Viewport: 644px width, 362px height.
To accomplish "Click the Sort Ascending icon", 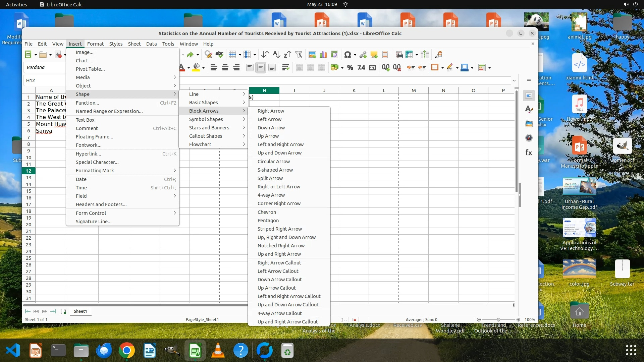I will pyautogui.click(x=276, y=55).
